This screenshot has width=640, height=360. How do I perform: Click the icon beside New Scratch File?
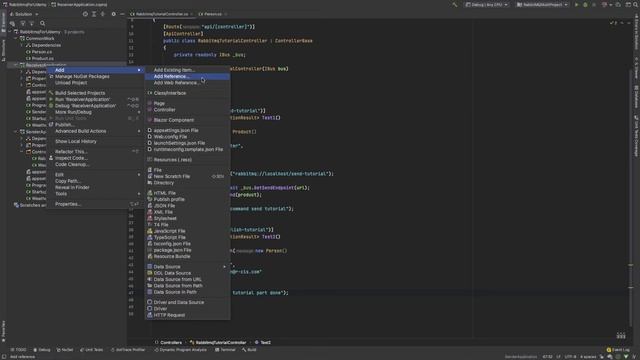click(150, 176)
